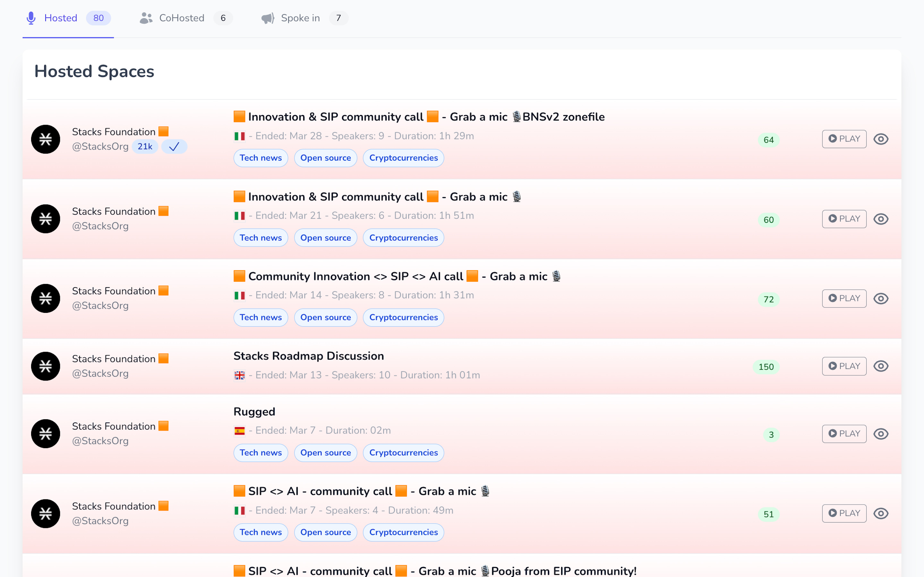Click avatar beside Stacks Roadmap Discussion

point(46,366)
